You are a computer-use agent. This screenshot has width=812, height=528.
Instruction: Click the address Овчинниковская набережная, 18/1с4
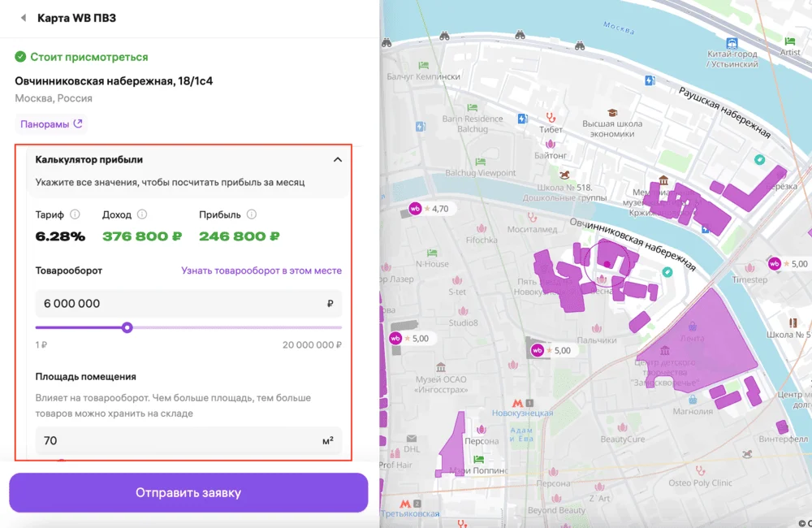[114, 81]
